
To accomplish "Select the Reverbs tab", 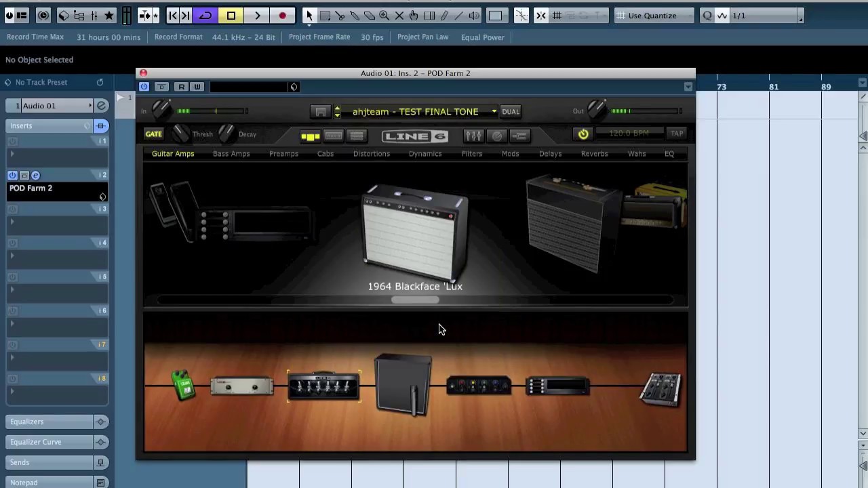I will pyautogui.click(x=594, y=154).
